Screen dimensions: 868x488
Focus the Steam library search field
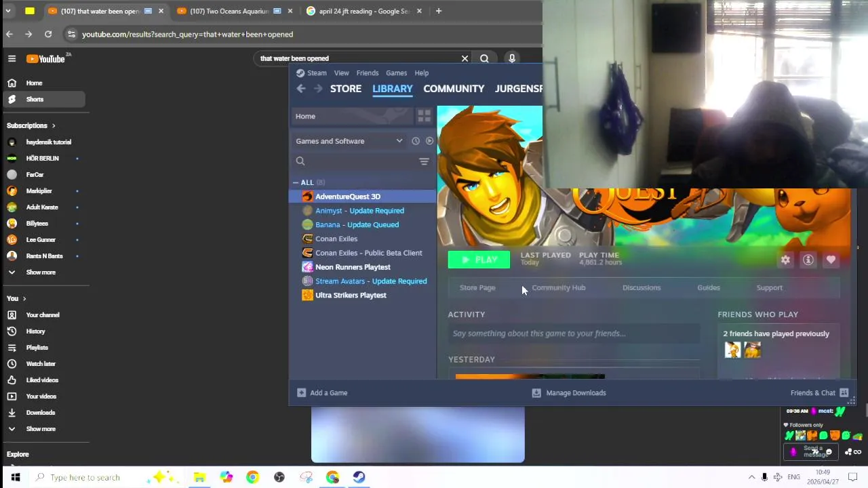point(353,161)
